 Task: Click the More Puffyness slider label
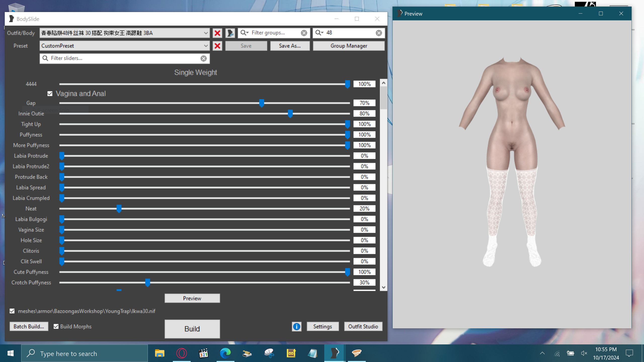[31, 145]
